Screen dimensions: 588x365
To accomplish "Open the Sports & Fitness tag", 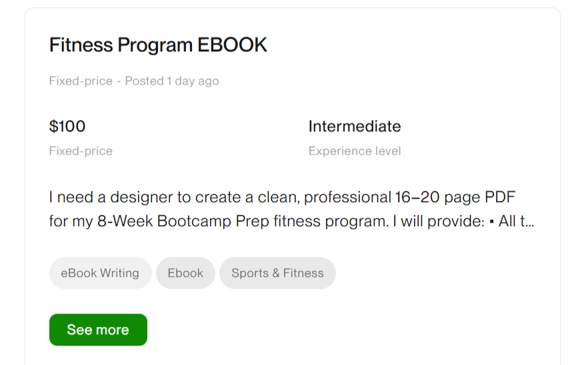I will [x=277, y=273].
